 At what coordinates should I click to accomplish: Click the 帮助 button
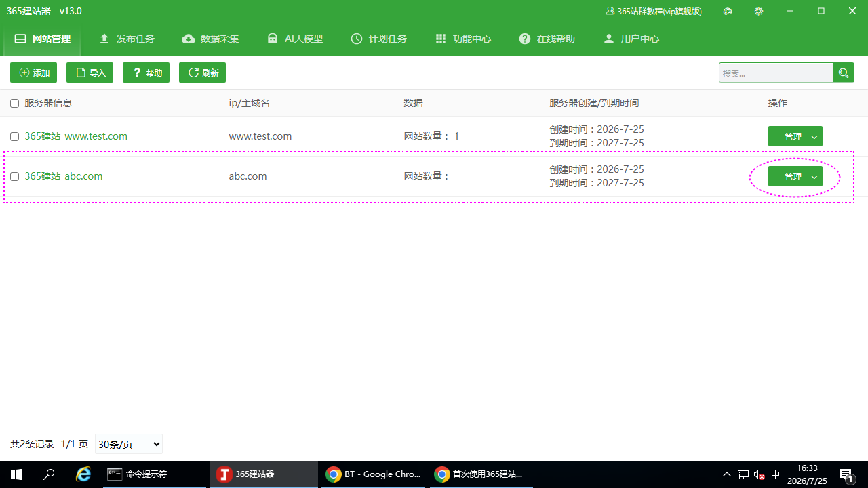coord(146,73)
